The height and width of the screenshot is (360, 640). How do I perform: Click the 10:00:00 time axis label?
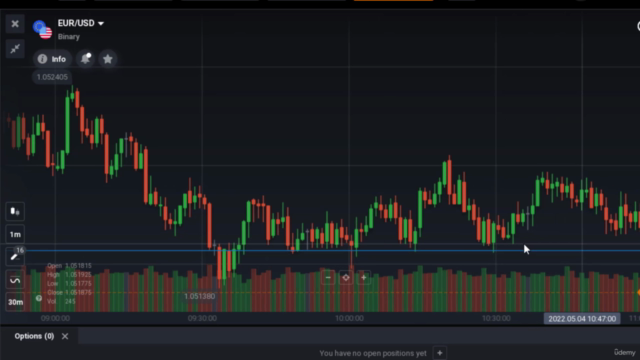pyautogui.click(x=349, y=318)
